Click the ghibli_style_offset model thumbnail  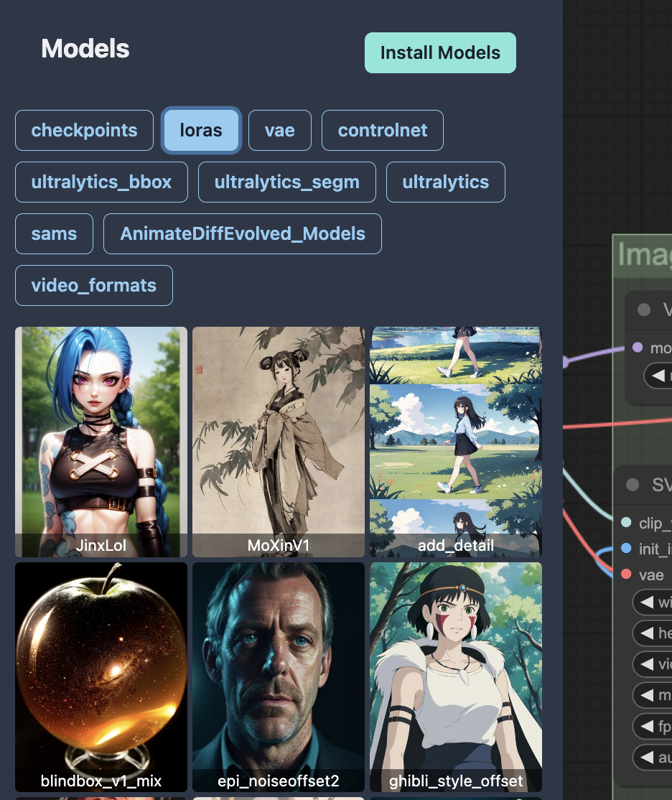(456, 676)
